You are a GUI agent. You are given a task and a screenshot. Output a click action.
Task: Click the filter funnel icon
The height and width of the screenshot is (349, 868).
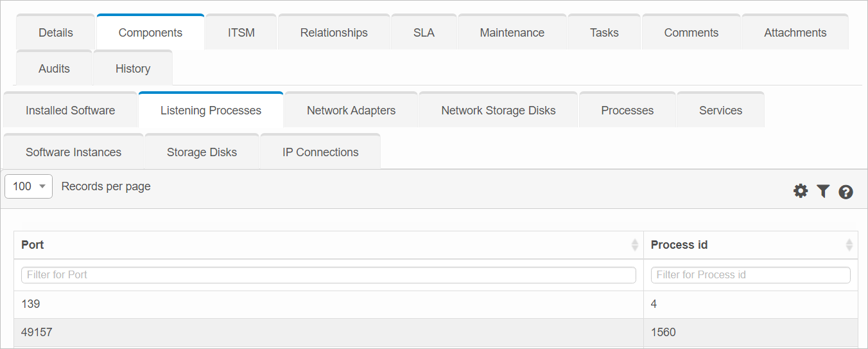tap(823, 191)
